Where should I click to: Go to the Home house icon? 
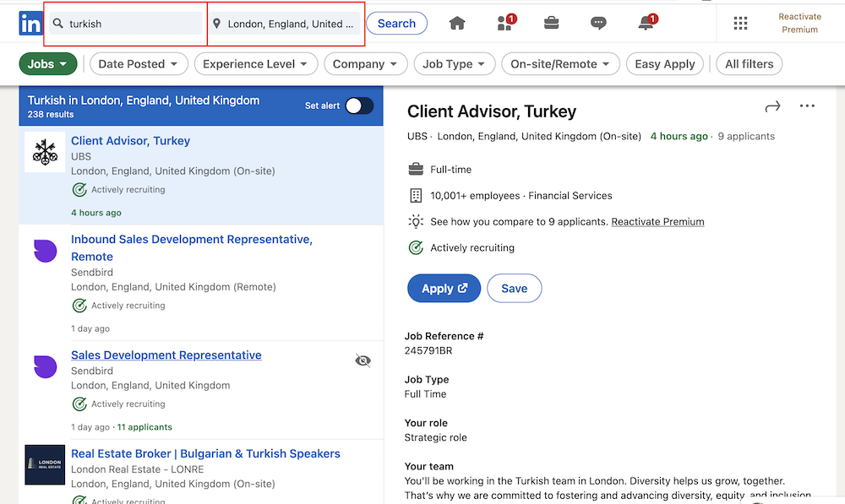click(x=457, y=23)
